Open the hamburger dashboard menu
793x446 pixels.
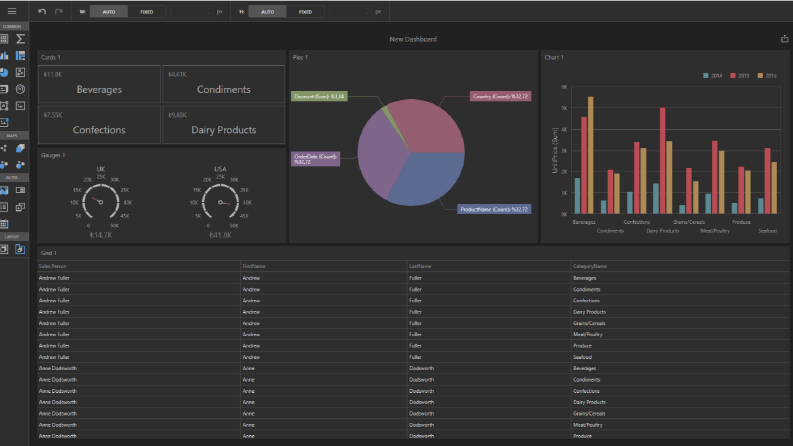click(x=12, y=11)
